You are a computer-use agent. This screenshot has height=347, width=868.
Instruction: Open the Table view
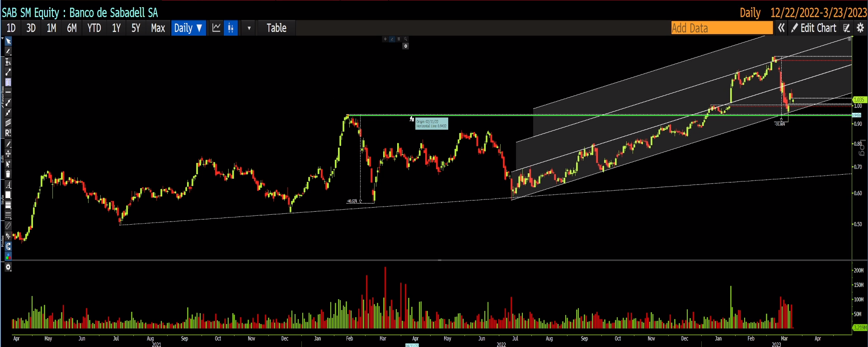[x=277, y=28]
